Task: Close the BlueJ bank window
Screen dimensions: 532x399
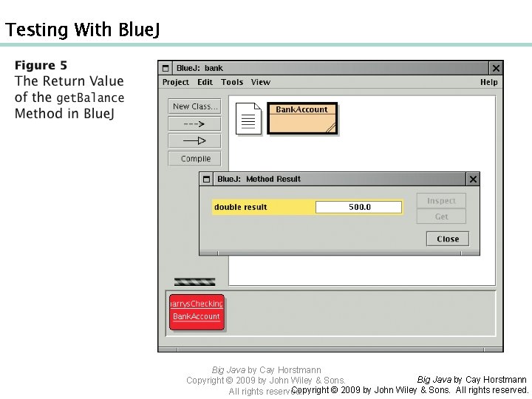Action: click(496, 68)
